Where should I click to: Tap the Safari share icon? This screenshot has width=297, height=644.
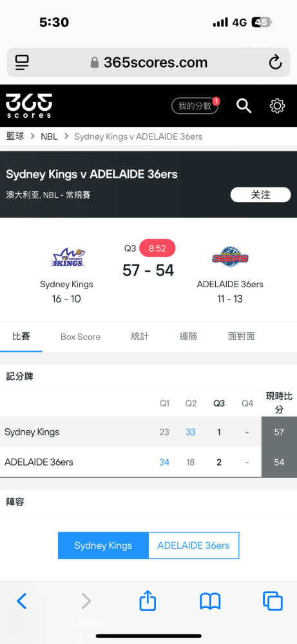pyautogui.click(x=148, y=600)
